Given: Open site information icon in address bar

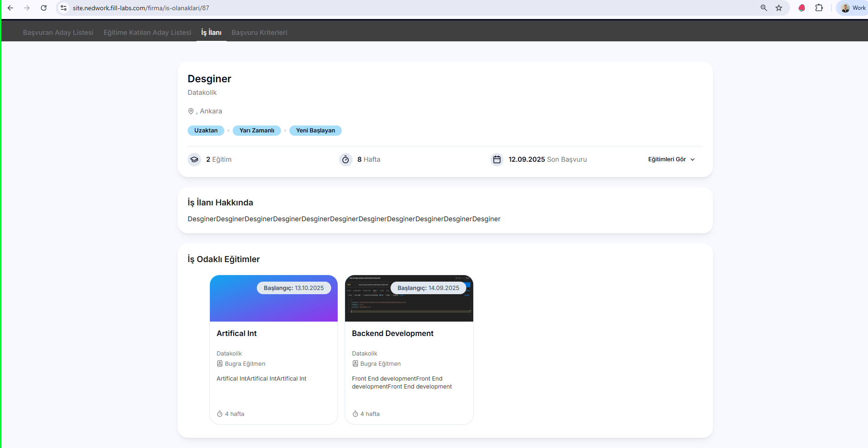Looking at the screenshot, I should tap(64, 8).
